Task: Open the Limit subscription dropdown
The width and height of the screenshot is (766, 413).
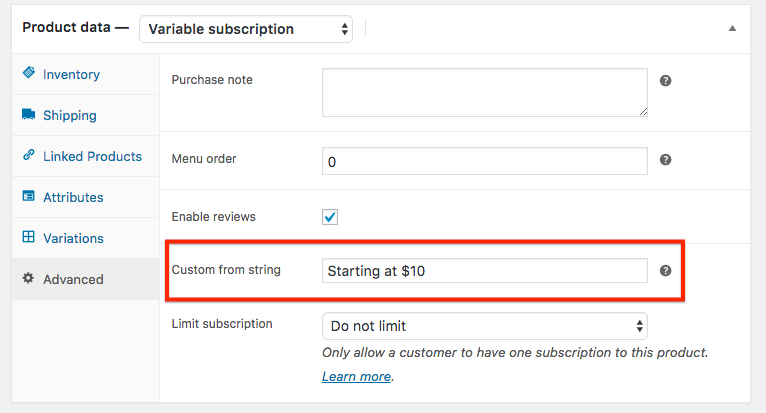Action: [485, 326]
